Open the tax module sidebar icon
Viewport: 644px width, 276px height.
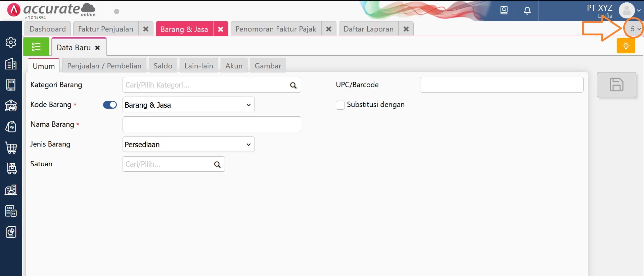point(11,211)
